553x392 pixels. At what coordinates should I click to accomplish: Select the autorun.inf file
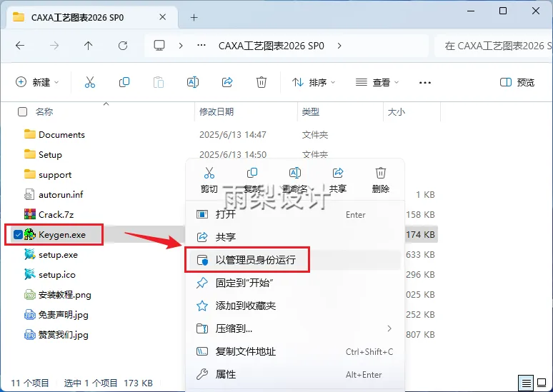coord(61,195)
